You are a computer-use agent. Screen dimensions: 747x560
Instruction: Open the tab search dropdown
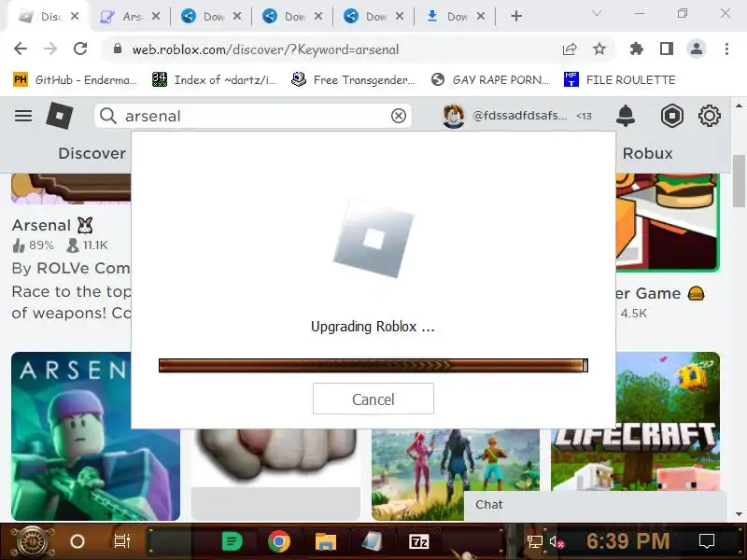coord(596,13)
